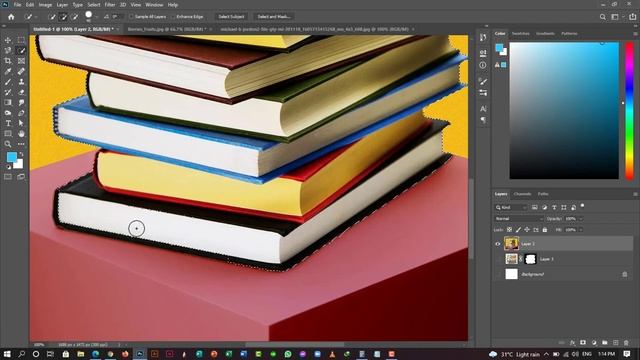Swap foreground and background colors

coord(21,155)
